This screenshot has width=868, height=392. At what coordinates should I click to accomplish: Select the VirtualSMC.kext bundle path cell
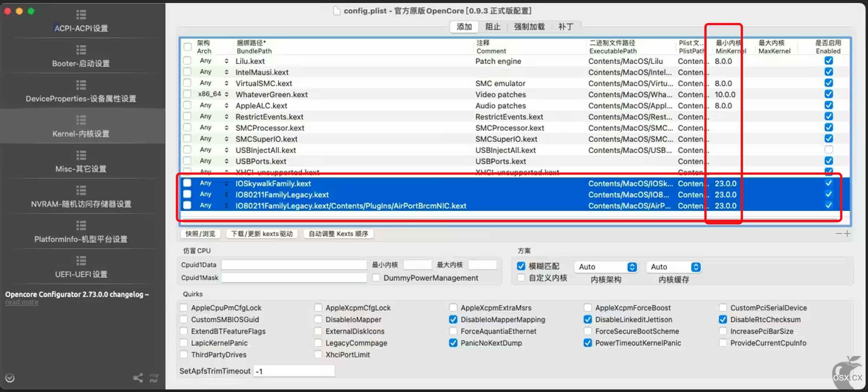coord(263,83)
